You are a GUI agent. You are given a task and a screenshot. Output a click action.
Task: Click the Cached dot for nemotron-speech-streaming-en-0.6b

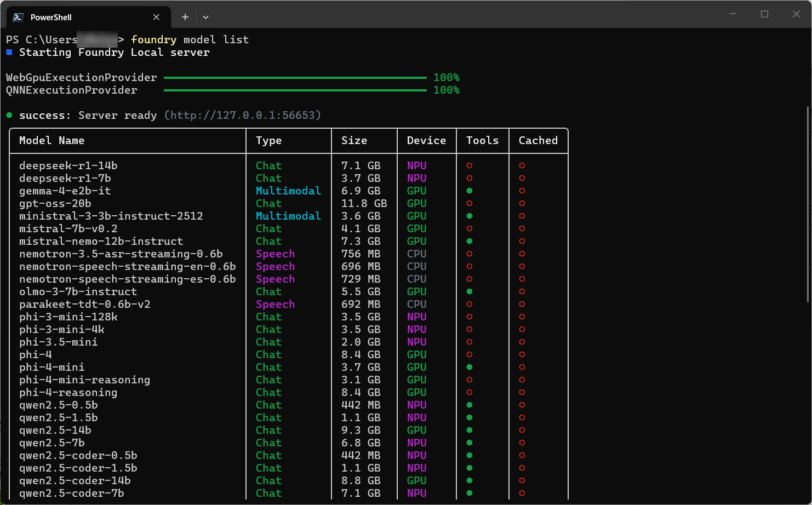pyautogui.click(x=522, y=266)
